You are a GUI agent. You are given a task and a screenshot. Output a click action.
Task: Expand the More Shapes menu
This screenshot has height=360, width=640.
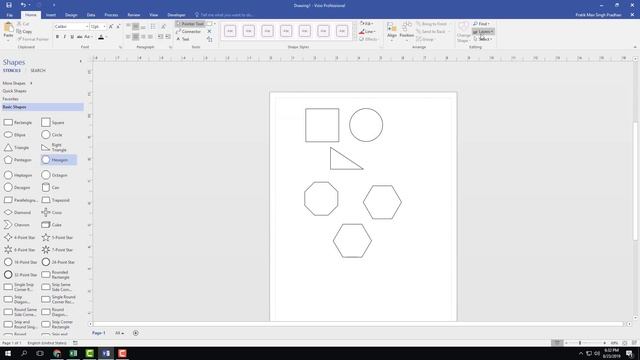coord(17,83)
